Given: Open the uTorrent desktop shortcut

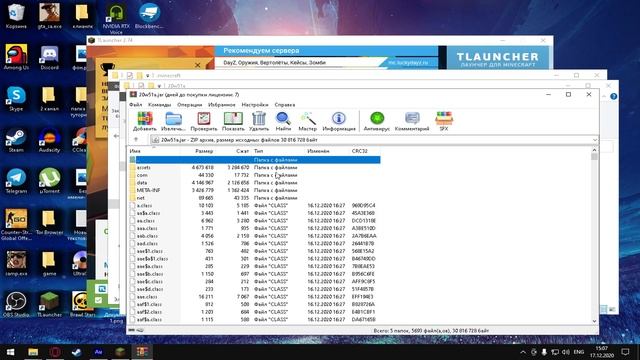Looking at the screenshot, I should click(x=49, y=181).
